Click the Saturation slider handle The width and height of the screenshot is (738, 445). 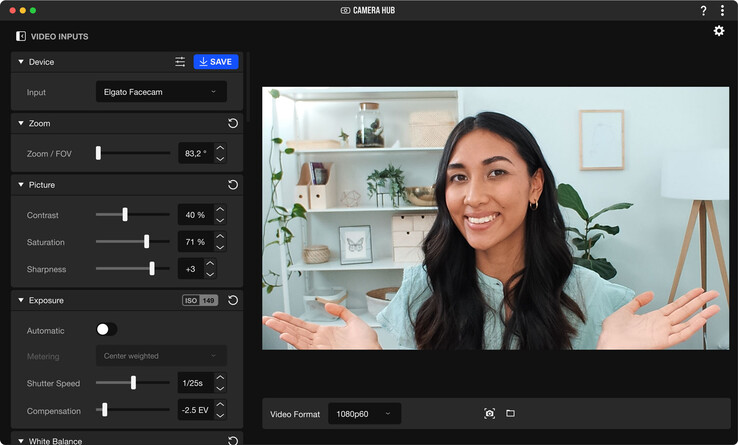point(146,242)
